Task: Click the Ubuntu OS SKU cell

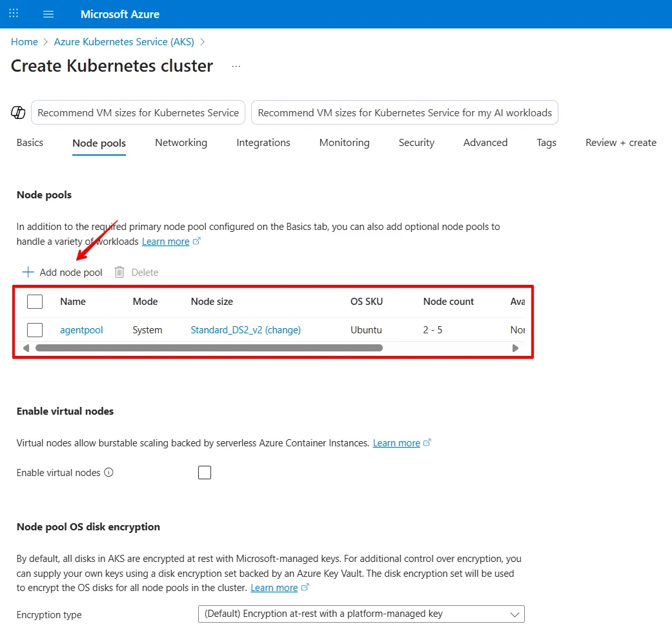Action: tap(366, 329)
